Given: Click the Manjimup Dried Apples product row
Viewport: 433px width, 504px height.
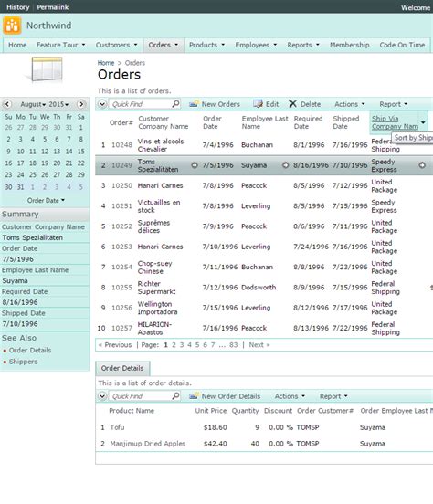Looking at the screenshot, I should click(264, 444).
